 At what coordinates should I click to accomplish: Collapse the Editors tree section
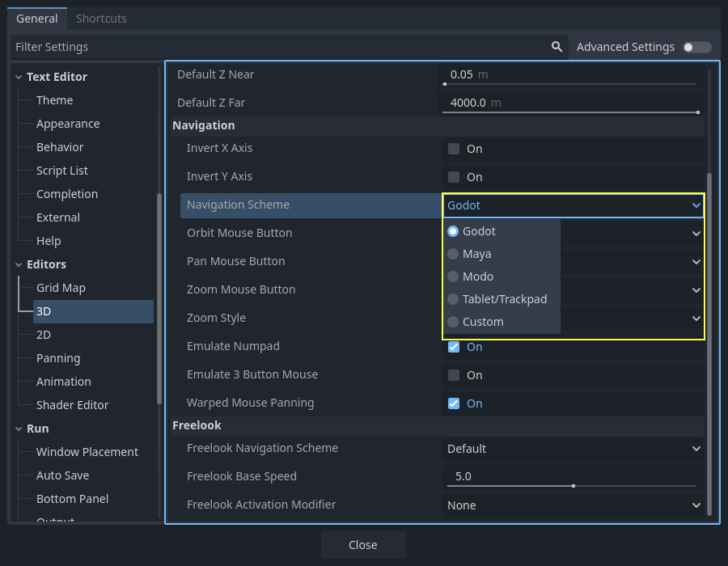coord(18,264)
